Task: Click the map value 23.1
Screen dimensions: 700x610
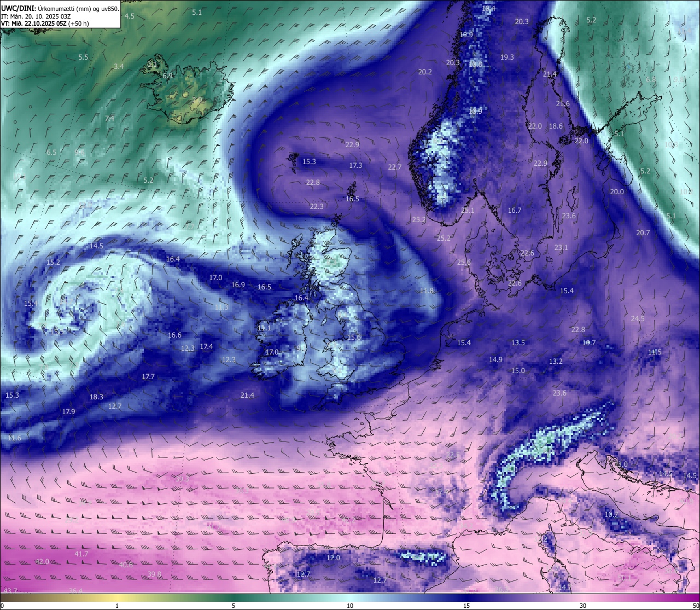Action: (x=561, y=247)
